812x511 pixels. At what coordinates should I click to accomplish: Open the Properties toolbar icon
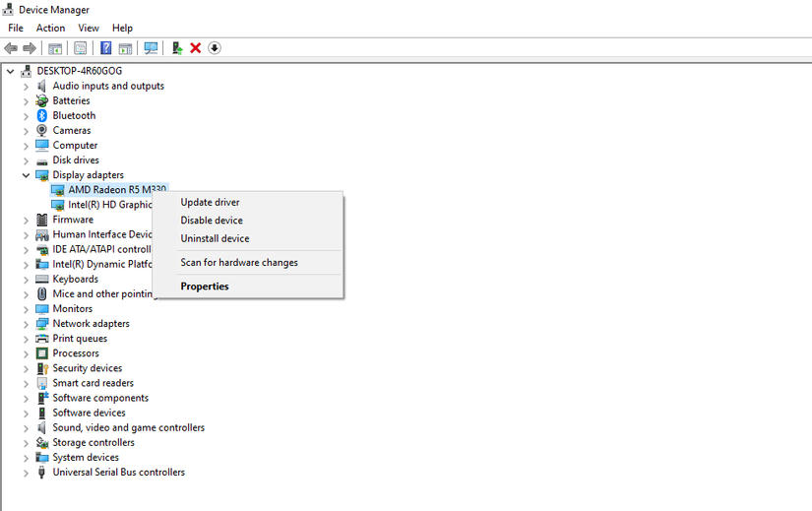pyautogui.click(x=81, y=48)
